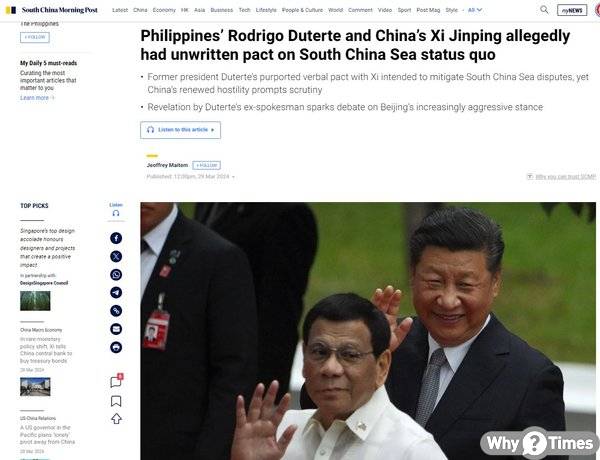Copy article link icon
The image size is (600, 460).
tap(116, 310)
